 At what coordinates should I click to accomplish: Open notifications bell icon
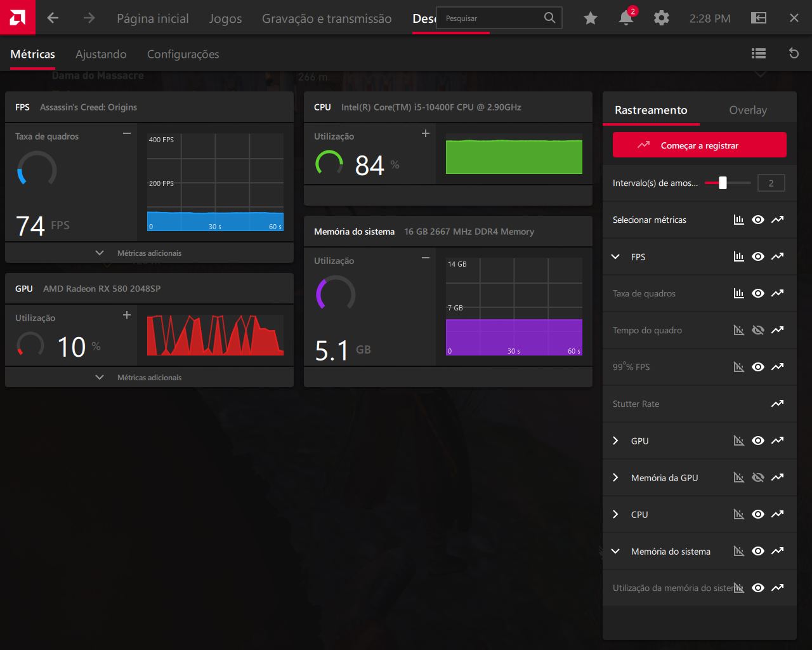click(626, 17)
